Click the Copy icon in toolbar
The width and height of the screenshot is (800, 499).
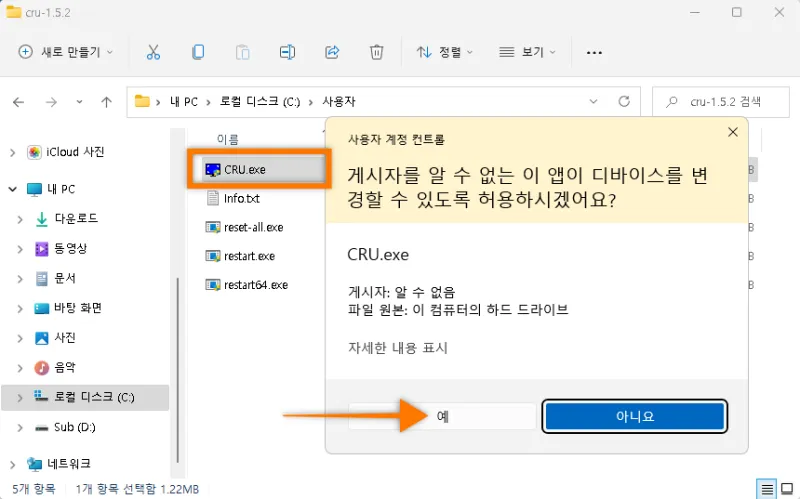tap(198, 52)
